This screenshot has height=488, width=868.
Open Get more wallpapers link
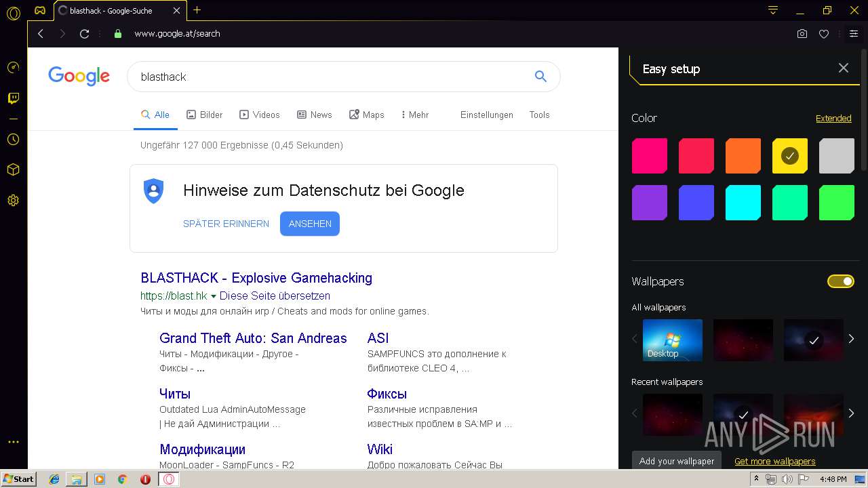point(775,462)
